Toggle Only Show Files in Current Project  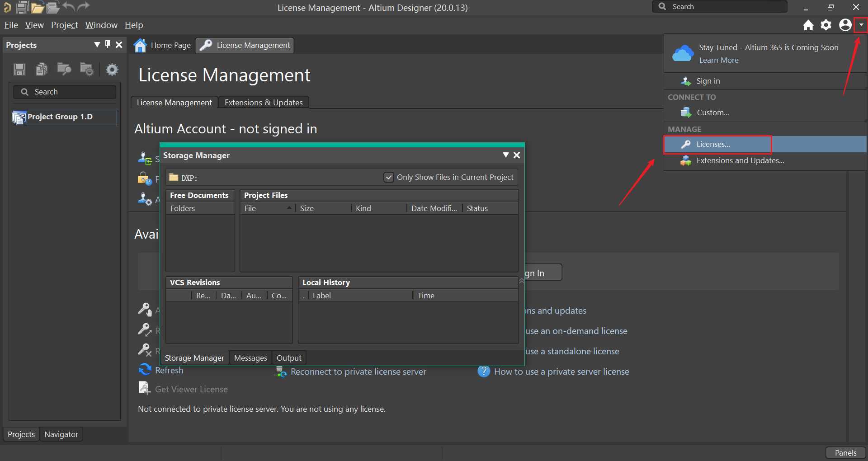point(388,177)
